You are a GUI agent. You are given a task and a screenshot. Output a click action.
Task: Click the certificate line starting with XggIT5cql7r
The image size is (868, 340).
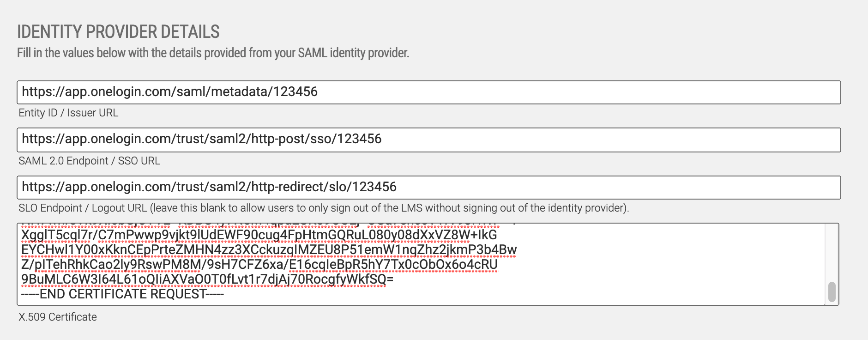coord(259,235)
